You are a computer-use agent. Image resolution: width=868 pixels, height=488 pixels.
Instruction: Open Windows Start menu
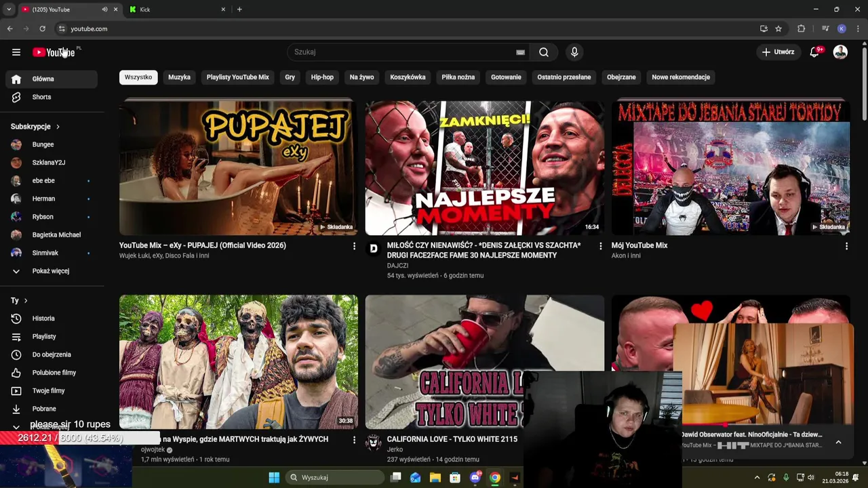pyautogui.click(x=274, y=477)
